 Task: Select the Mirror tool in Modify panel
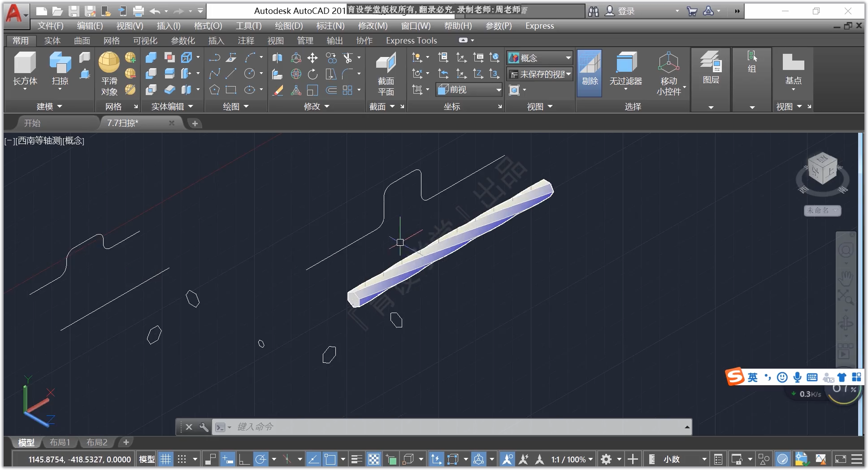click(278, 58)
